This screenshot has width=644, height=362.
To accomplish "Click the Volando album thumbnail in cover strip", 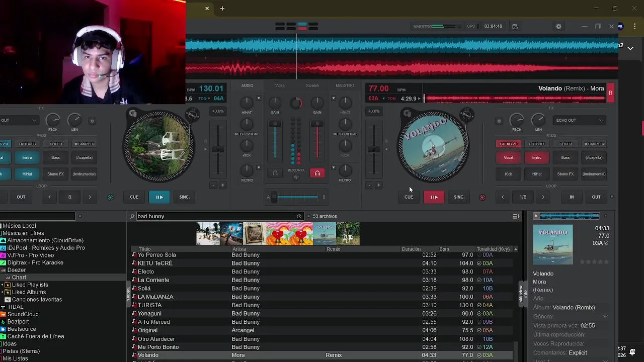I will tap(325, 234).
